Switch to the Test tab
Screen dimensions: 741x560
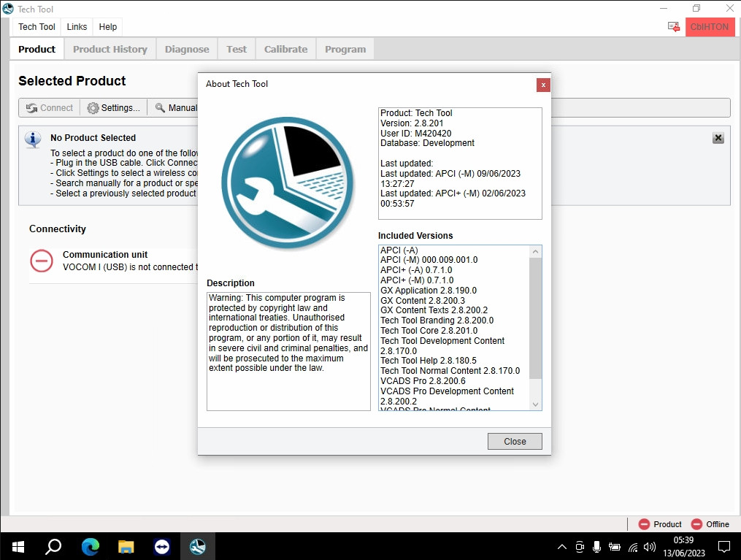[x=237, y=49]
